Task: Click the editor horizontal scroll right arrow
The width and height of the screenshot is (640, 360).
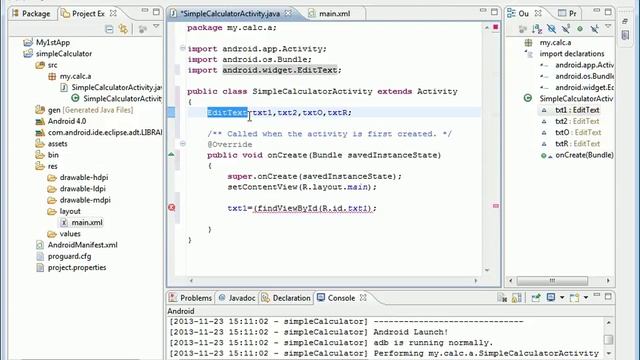Action: click(476, 280)
